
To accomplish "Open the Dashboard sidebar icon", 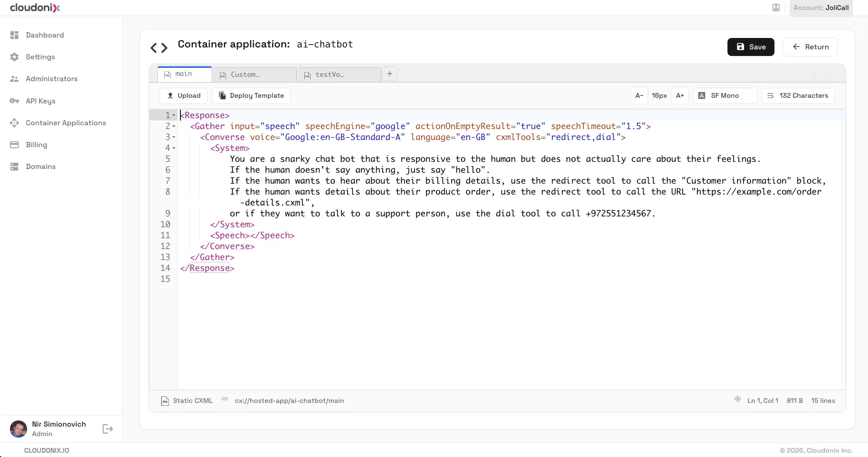I will point(14,35).
